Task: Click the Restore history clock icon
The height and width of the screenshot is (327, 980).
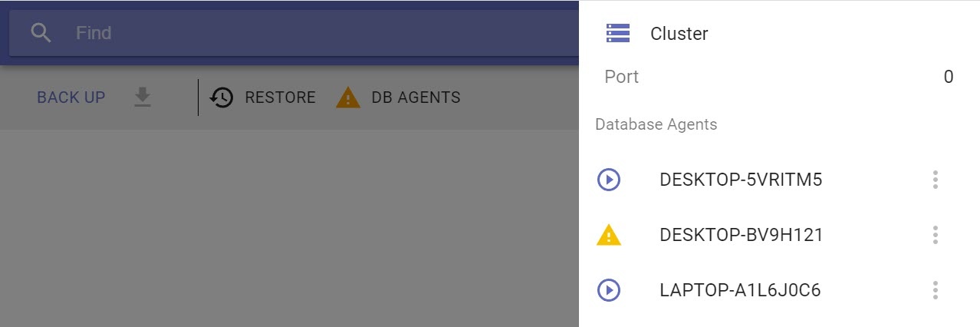Action: point(222,97)
